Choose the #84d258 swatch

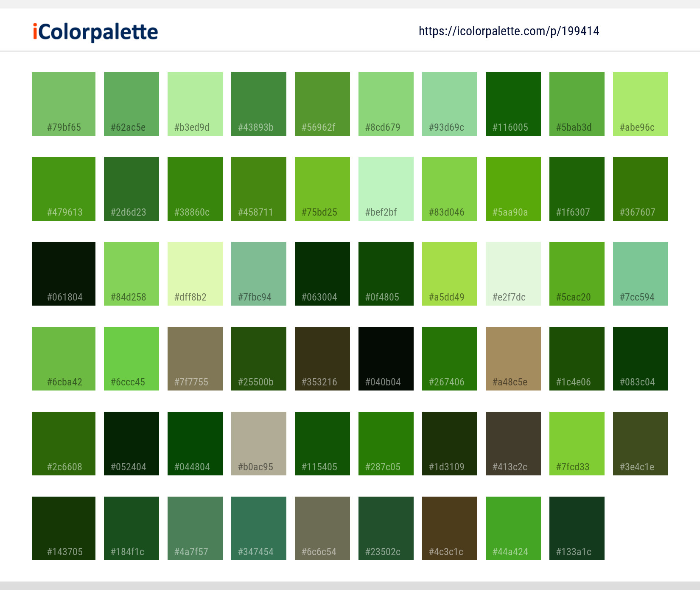click(x=132, y=274)
